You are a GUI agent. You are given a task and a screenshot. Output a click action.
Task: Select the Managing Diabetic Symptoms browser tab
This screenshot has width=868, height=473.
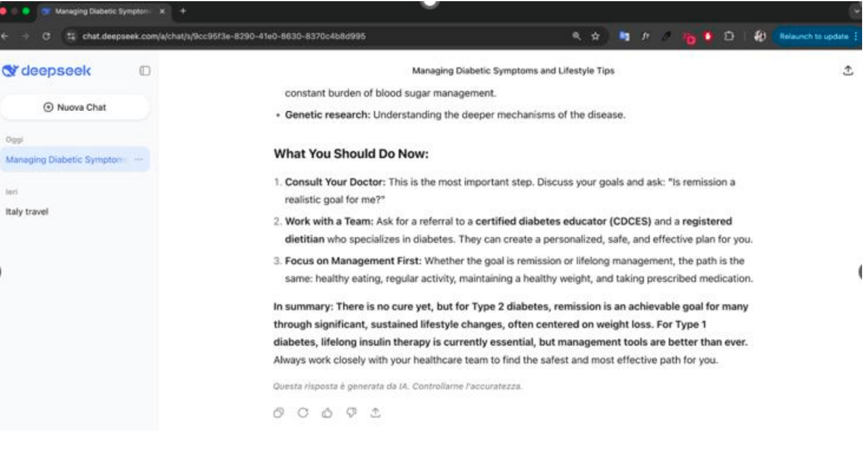(x=100, y=11)
